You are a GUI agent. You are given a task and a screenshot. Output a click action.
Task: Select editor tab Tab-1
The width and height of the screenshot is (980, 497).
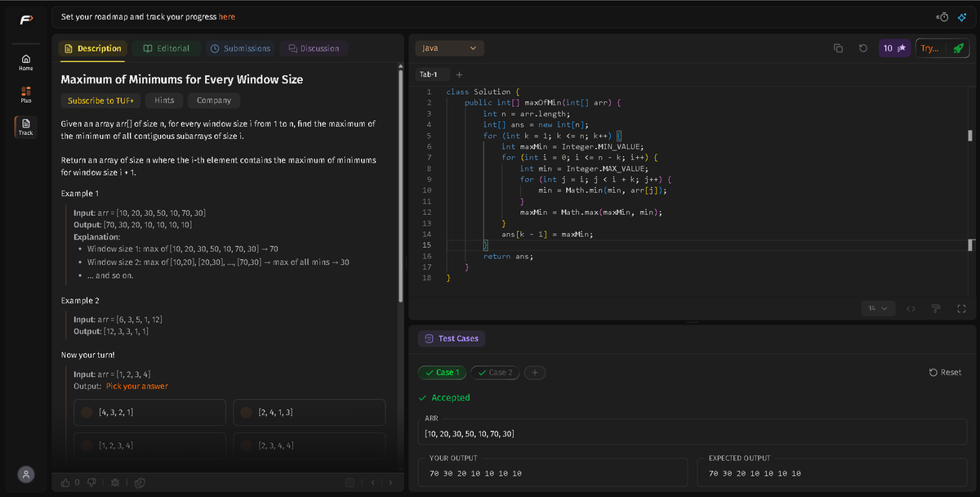coord(429,74)
